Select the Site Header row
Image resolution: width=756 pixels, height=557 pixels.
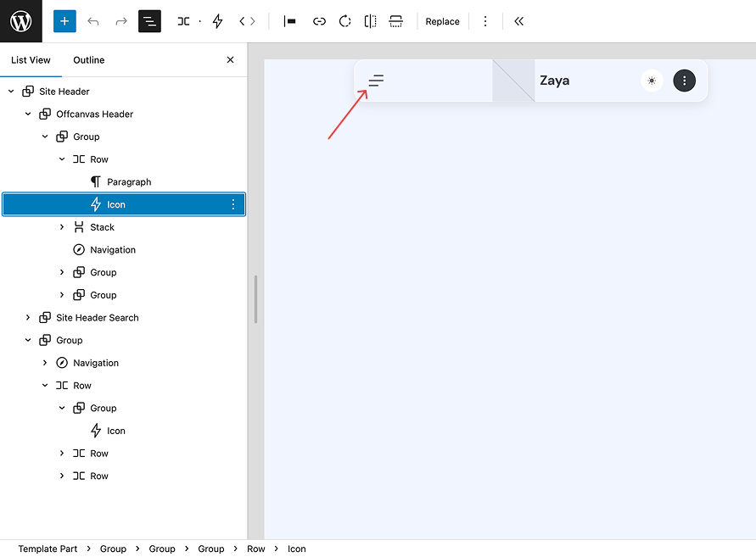click(124, 91)
